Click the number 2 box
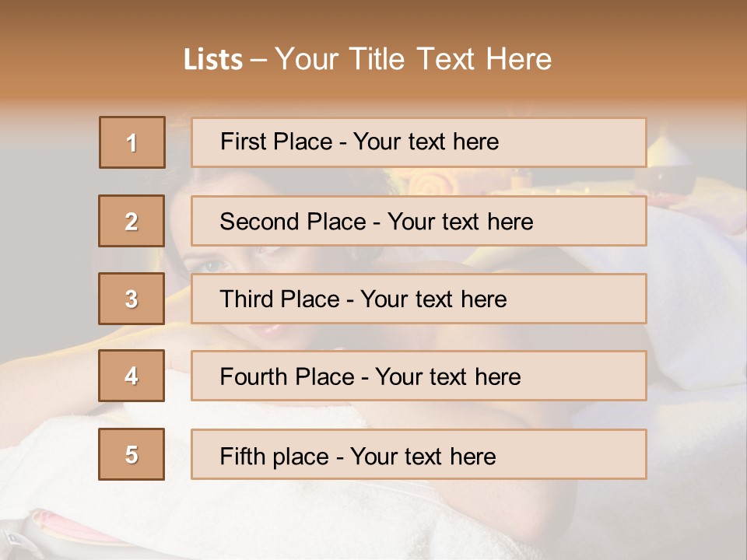 (132, 221)
